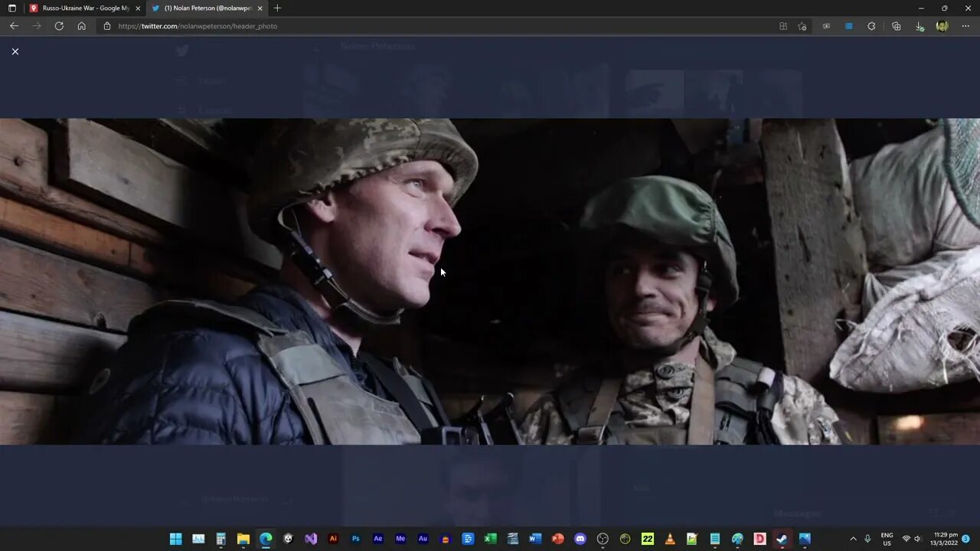
Task: Launch Adobe Audition from the taskbar
Action: (x=423, y=539)
